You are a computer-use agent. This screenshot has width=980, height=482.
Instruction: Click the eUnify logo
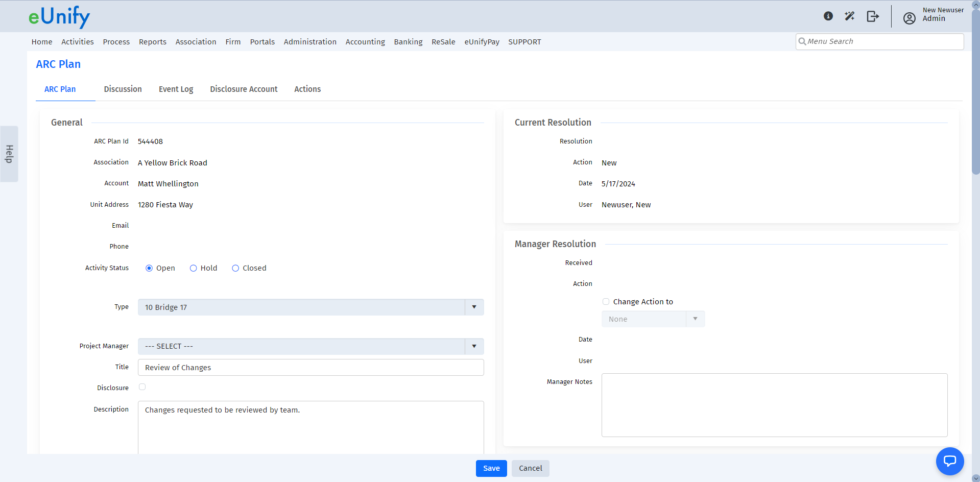point(59,16)
